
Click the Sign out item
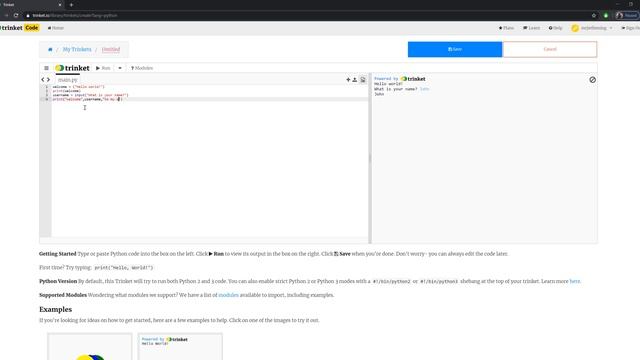pyautogui.click(x=630, y=28)
